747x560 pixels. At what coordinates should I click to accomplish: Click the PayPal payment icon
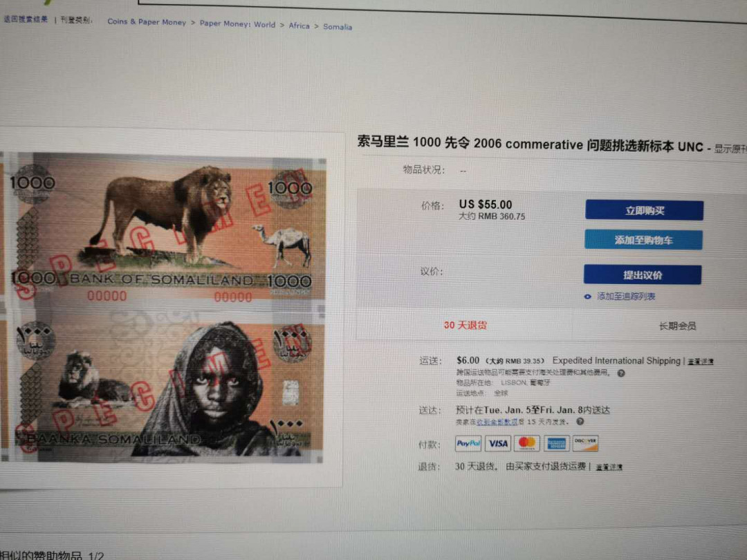[468, 443]
